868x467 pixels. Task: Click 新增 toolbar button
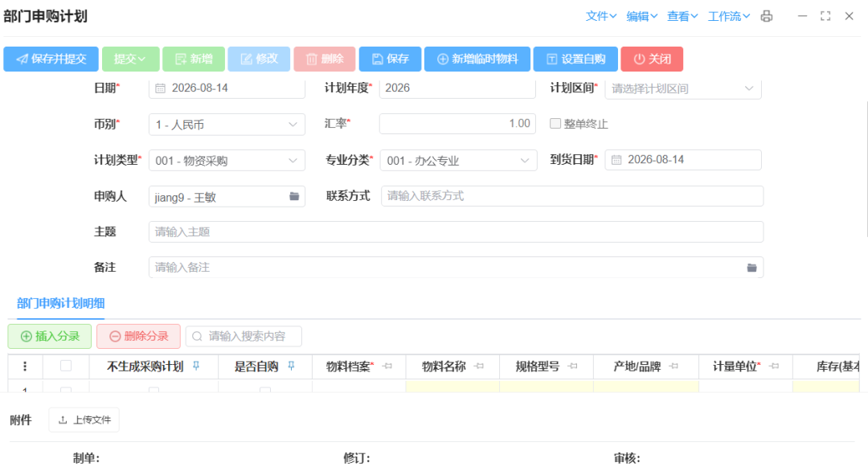194,59
